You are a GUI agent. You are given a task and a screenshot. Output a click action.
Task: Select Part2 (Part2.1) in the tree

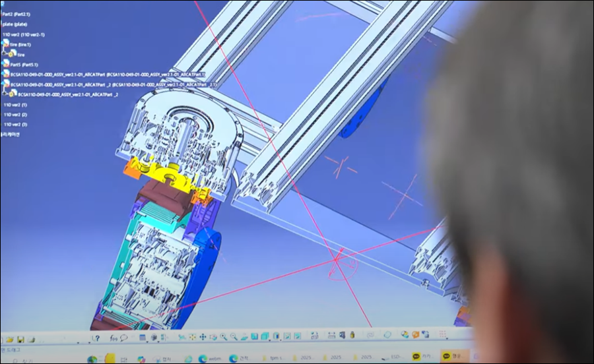pyautogui.click(x=16, y=14)
